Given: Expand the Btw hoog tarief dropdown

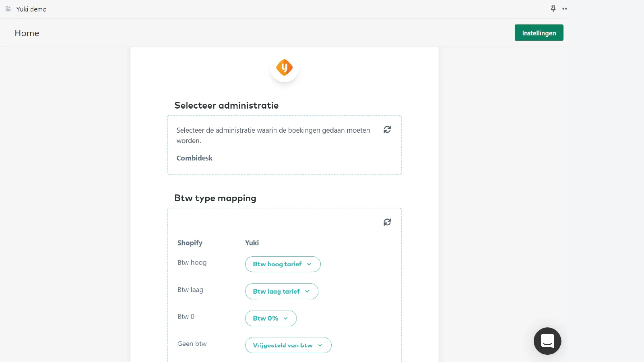Looking at the screenshot, I should (x=283, y=264).
